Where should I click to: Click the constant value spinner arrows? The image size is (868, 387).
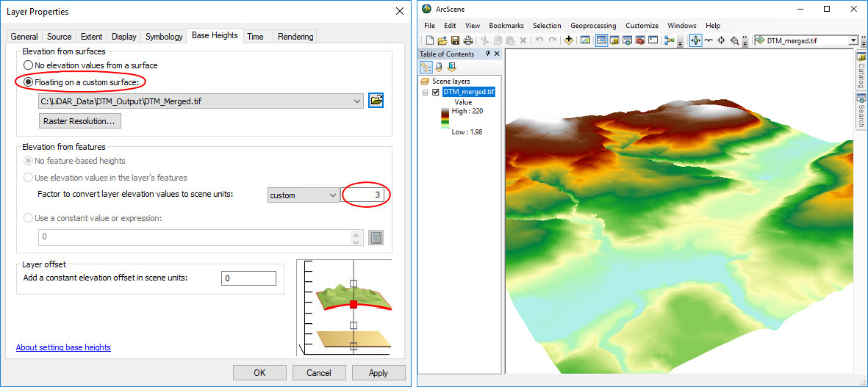357,238
